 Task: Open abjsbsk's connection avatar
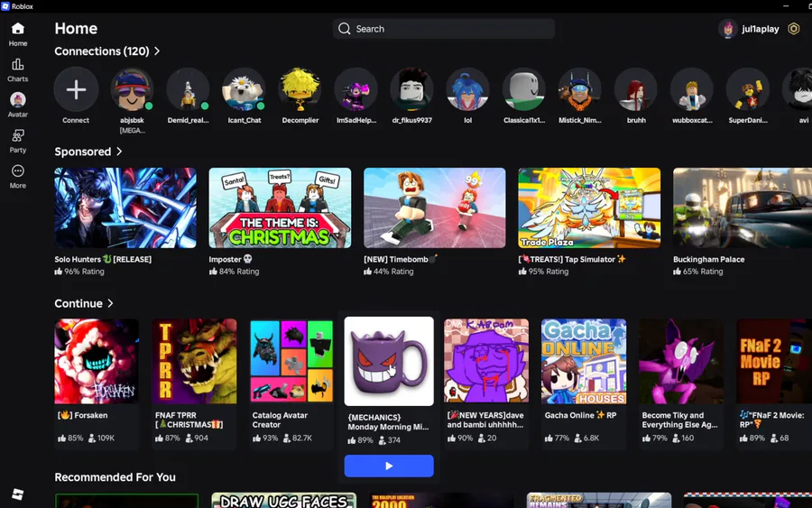click(132, 89)
